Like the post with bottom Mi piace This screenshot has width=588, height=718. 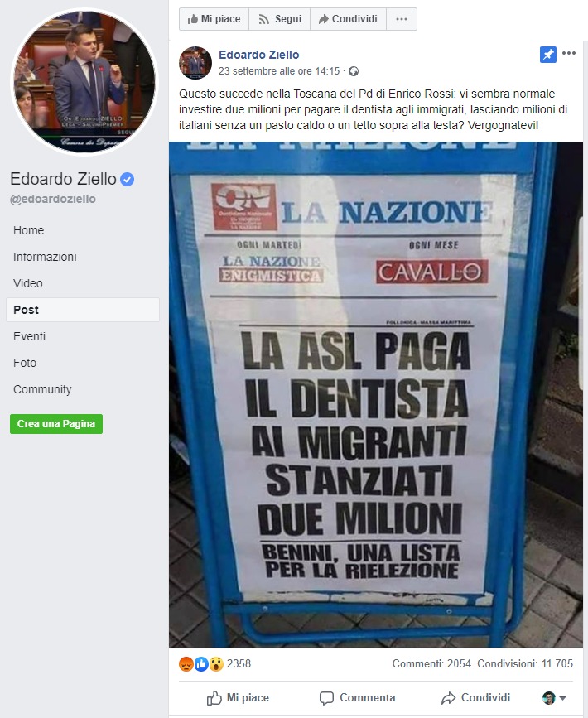238,698
